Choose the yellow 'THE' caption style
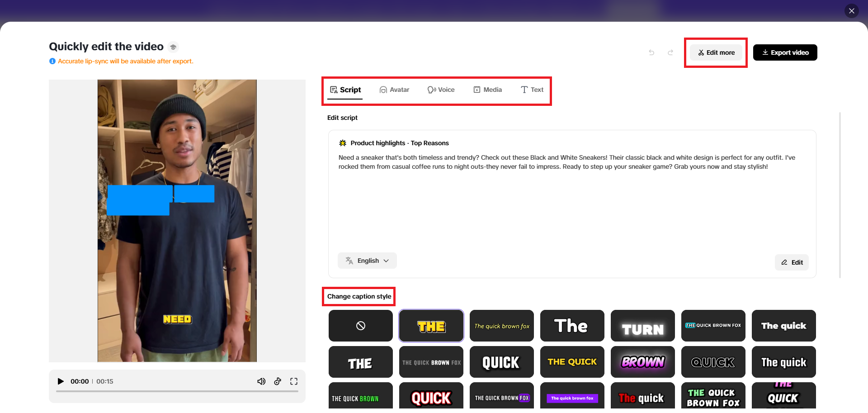Image resolution: width=868 pixels, height=413 pixels. click(431, 326)
